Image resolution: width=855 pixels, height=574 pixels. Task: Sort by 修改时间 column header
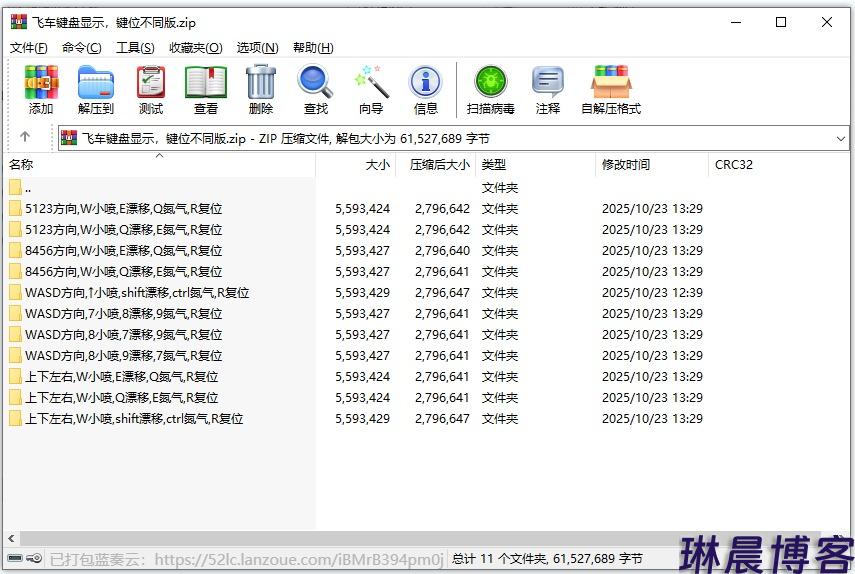click(652, 165)
